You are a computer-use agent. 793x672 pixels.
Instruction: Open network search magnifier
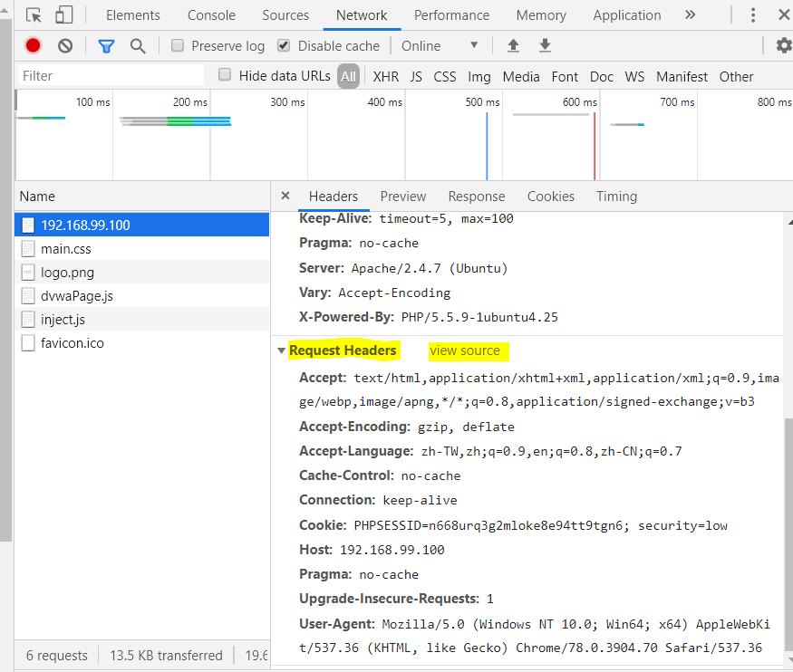[x=138, y=46]
